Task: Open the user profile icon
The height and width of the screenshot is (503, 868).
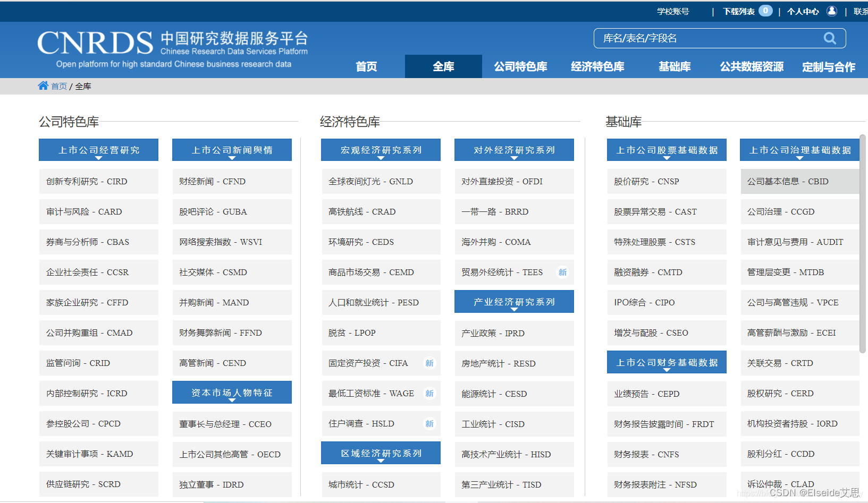Action: click(x=832, y=11)
